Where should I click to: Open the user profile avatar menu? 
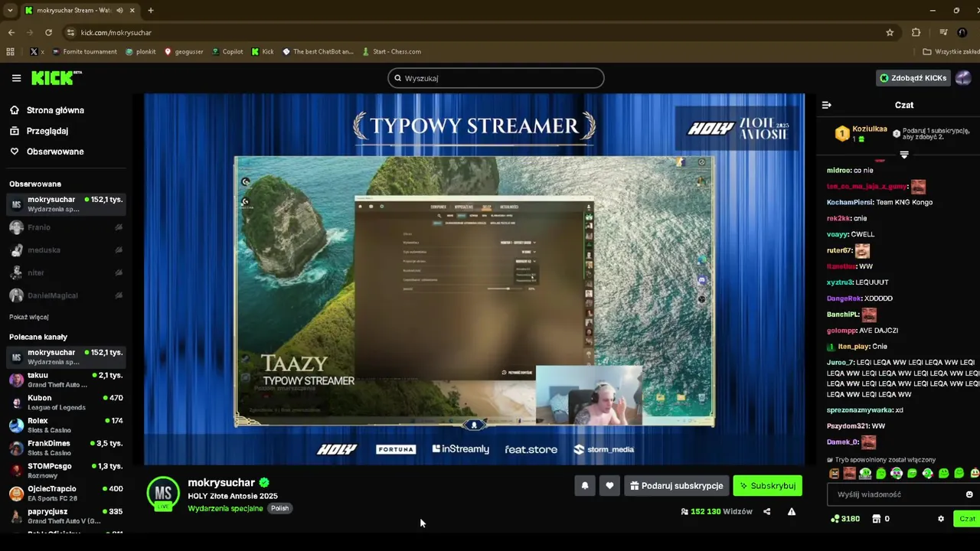click(963, 78)
